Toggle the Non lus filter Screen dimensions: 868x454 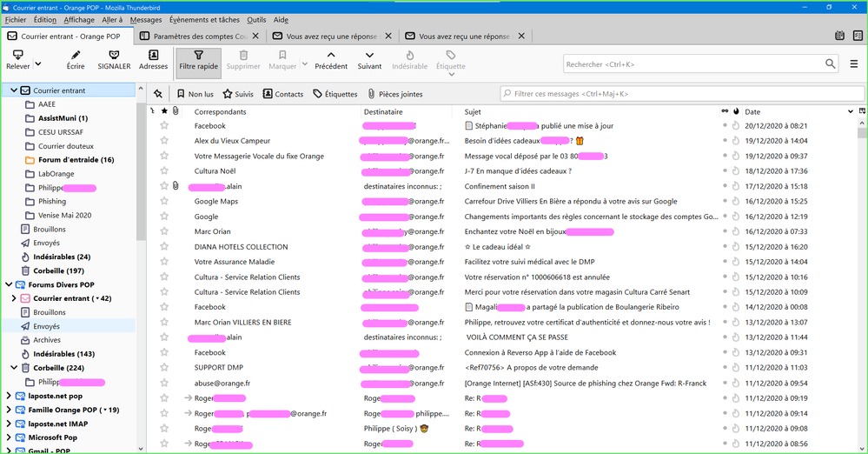click(195, 94)
